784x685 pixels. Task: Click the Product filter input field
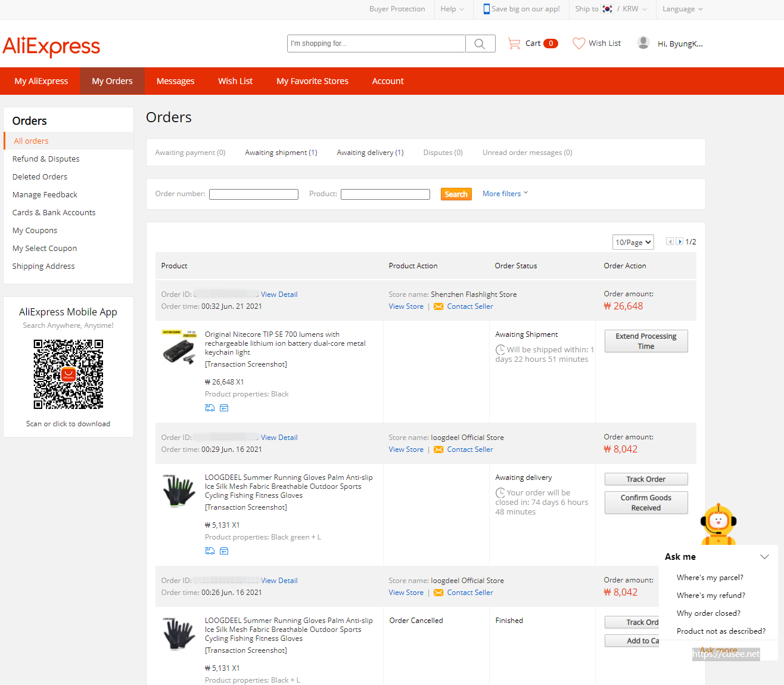385,194
